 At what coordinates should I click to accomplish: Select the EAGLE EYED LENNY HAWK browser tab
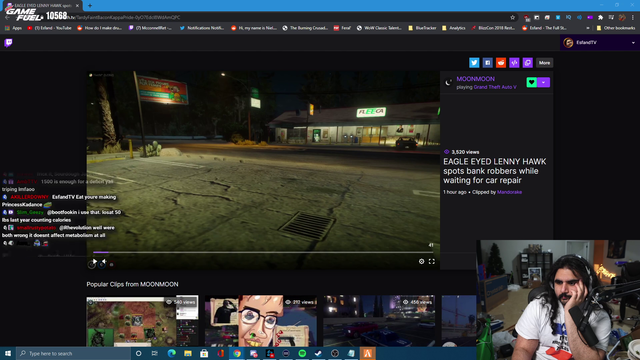click(41, 6)
